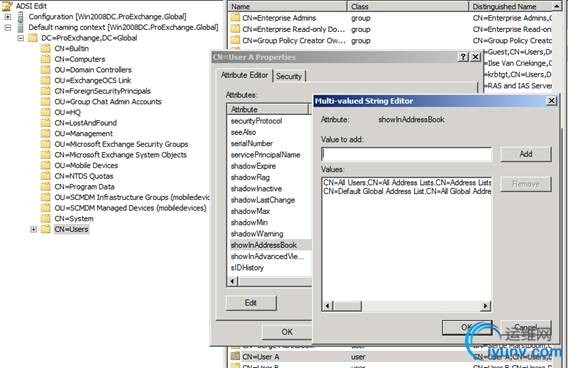Switch to the Attribute Editor tab
Viewport: 568px width, 368px height.
245,75
